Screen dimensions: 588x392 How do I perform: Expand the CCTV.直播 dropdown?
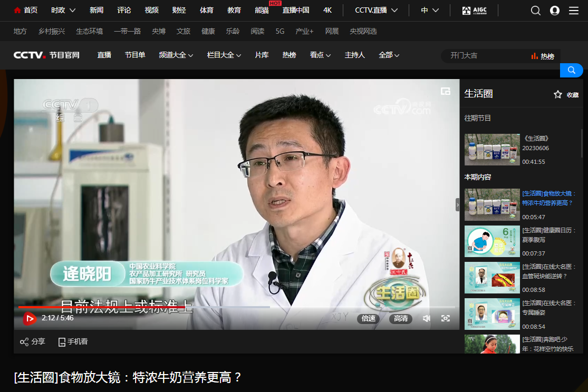point(377,10)
